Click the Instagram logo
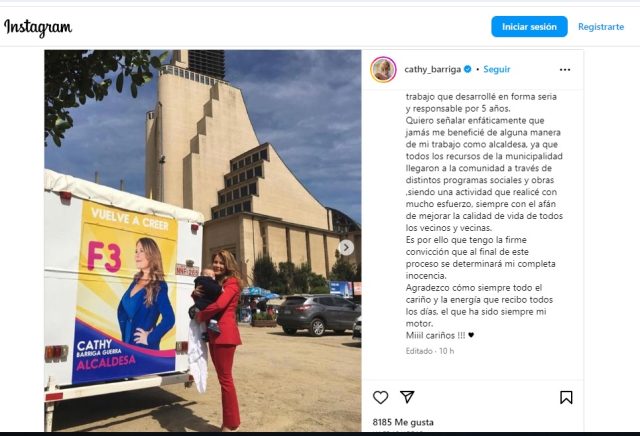 38,27
